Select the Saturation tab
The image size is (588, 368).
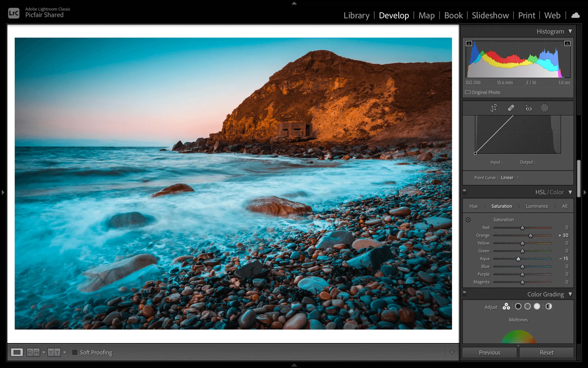click(502, 206)
